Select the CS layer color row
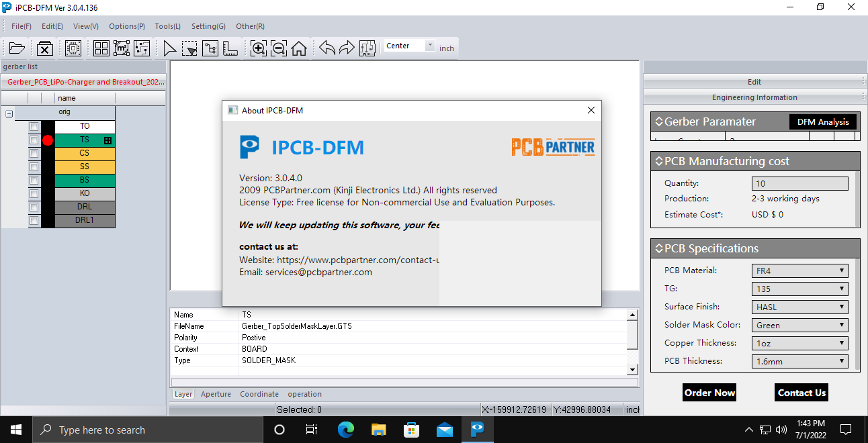This screenshot has width=868, height=443. pyautogui.click(x=85, y=153)
